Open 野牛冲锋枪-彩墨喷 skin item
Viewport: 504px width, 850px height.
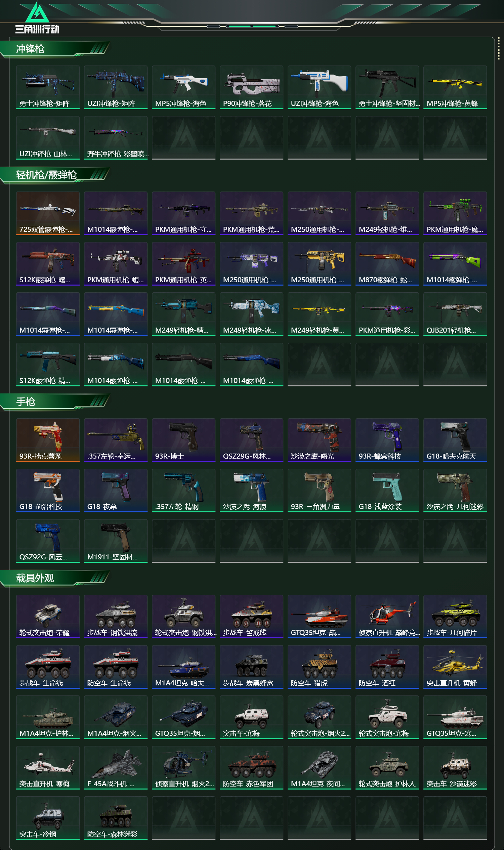point(116,137)
